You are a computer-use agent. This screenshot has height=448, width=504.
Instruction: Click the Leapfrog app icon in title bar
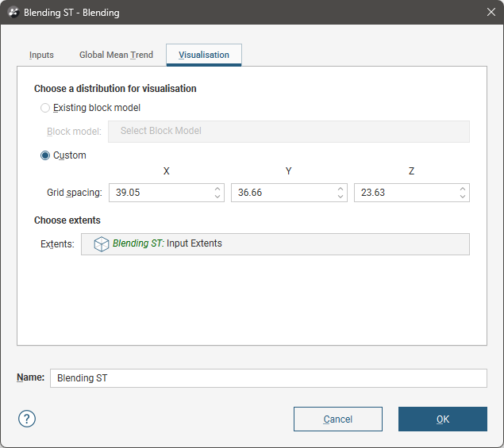click(x=13, y=13)
